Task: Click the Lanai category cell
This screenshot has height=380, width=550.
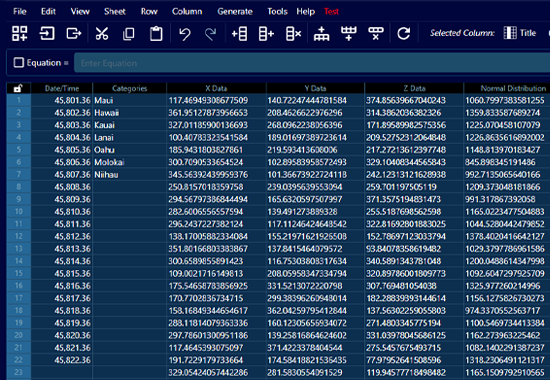Action: click(129, 137)
